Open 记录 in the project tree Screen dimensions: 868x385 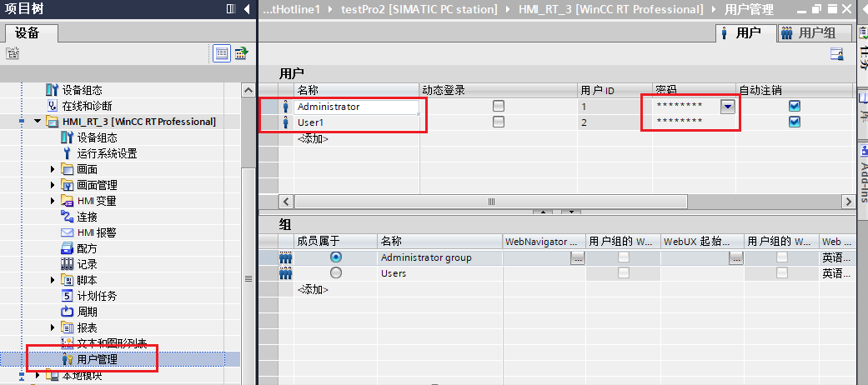coord(87,264)
